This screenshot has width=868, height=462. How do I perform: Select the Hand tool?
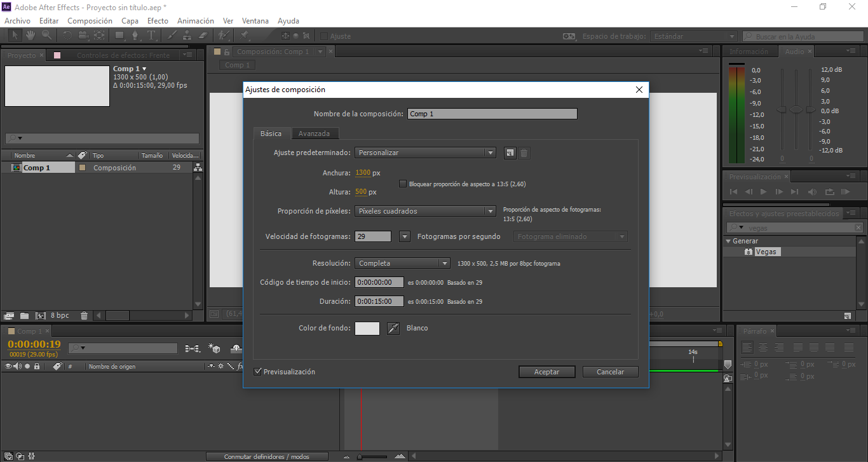coord(30,36)
